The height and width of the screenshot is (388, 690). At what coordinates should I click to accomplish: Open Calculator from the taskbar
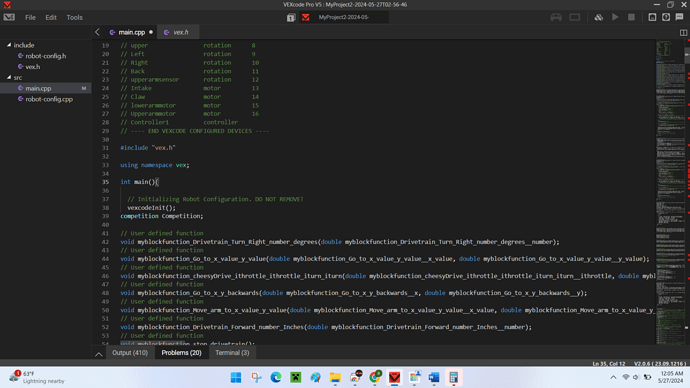pyautogui.click(x=454, y=377)
